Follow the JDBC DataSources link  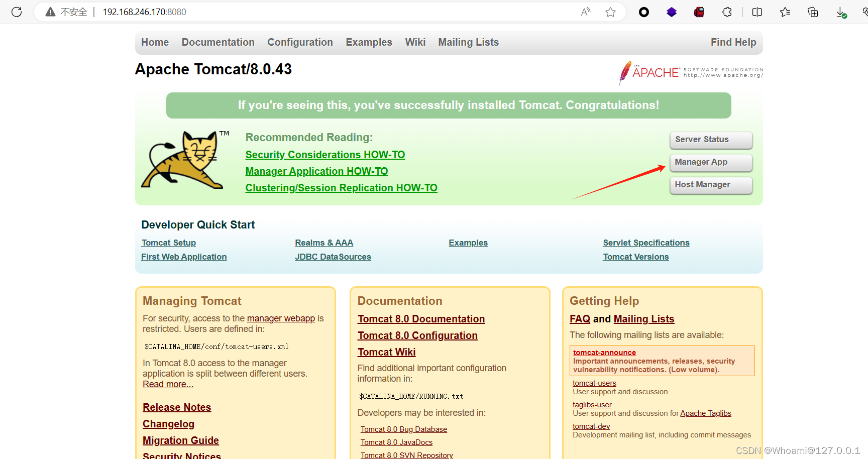click(x=333, y=257)
